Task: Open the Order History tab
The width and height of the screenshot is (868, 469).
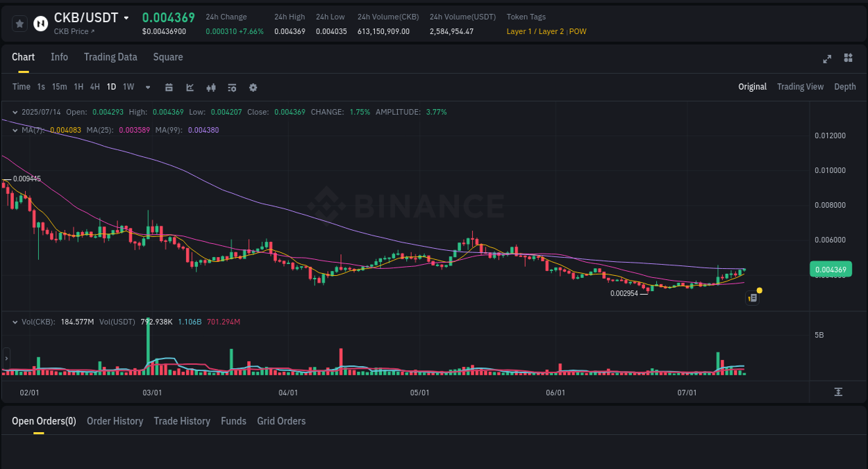Action: (x=115, y=420)
